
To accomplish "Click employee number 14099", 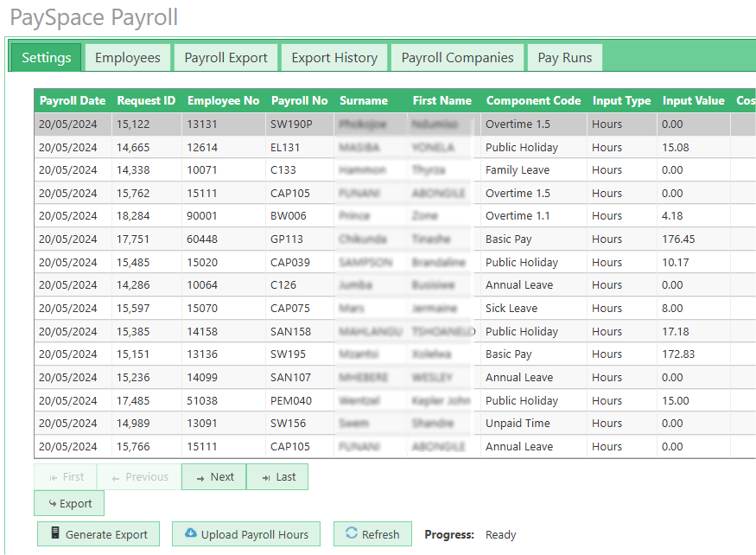I will coord(224,378).
